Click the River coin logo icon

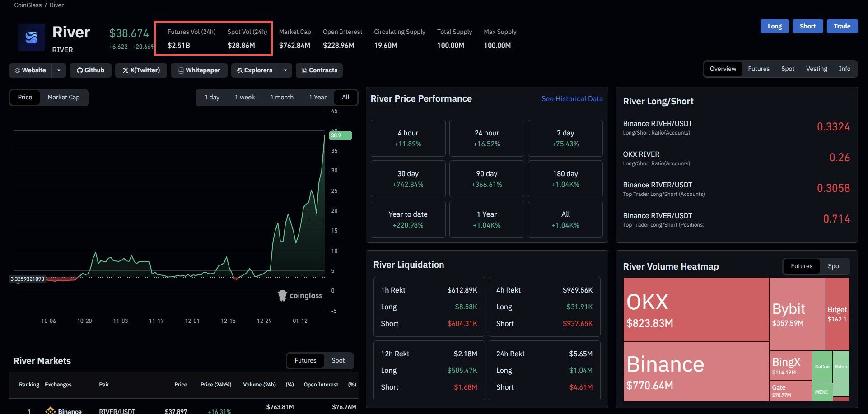pos(31,37)
